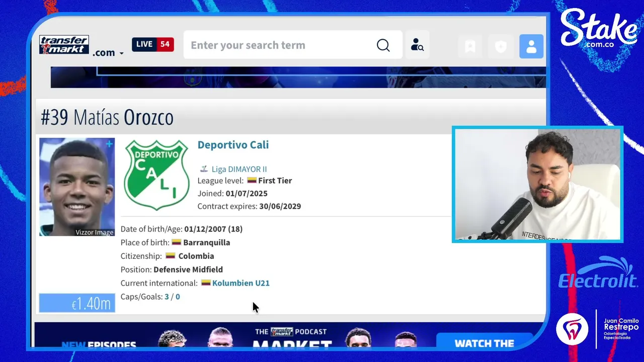The image size is (644, 362).
Task: Click the 'First Tier' league level text
Action: coord(275,180)
